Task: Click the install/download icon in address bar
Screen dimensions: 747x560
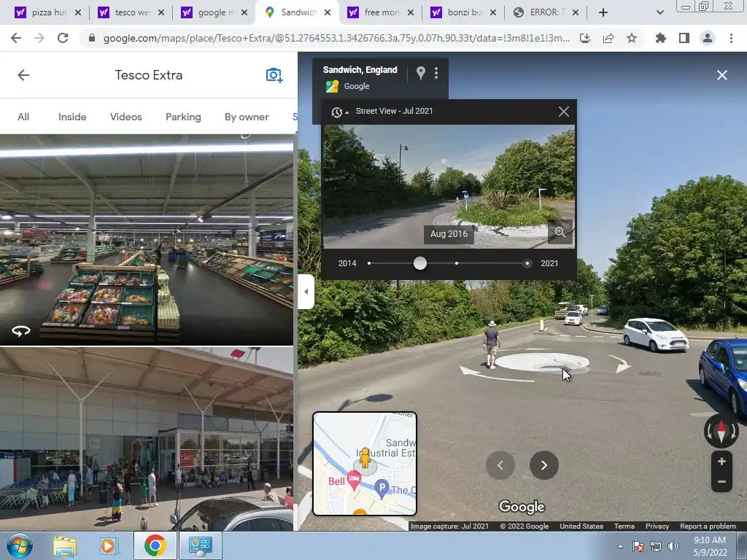Action: click(x=585, y=38)
